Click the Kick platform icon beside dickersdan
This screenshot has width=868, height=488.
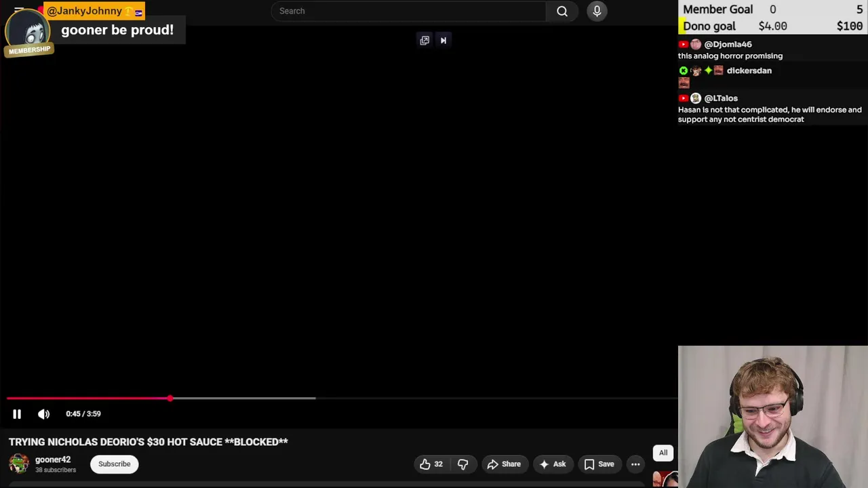pos(683,70)
